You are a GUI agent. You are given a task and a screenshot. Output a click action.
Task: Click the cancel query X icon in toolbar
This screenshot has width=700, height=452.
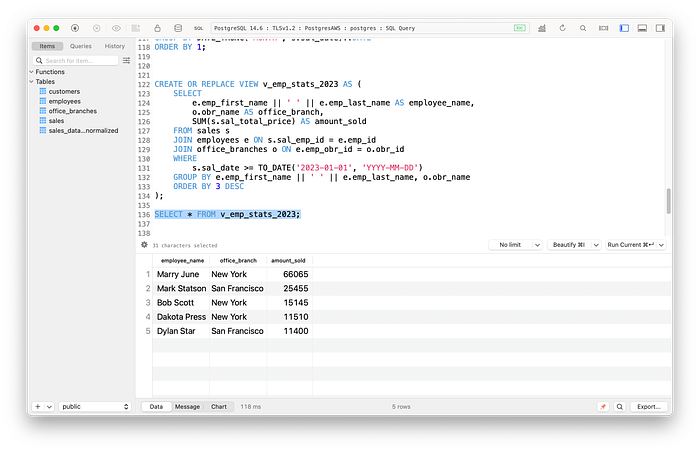tap(96, 28)
